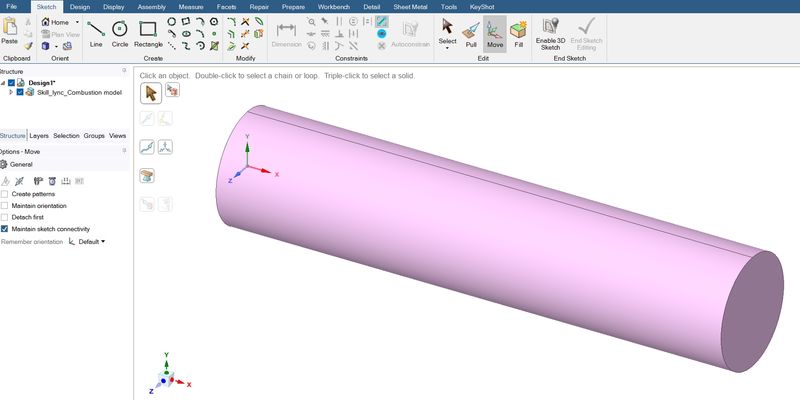Toggle the Detach first checkbox
The height and width of the screenshot is (400, 800).
pyautogui.click(x=5, y=217)
